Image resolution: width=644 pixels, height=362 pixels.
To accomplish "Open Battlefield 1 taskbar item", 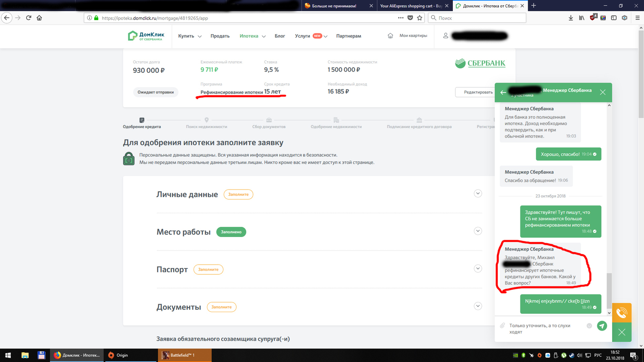I will click(184, 355).
